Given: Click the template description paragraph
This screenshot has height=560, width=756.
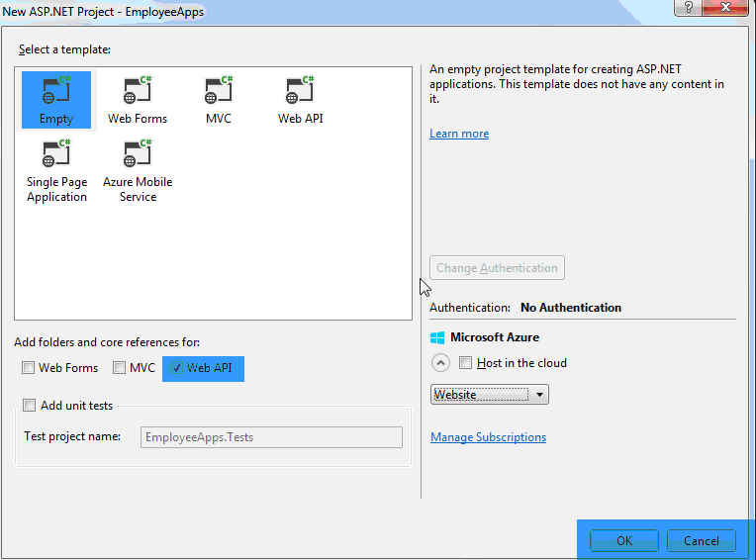Looking at the screenshot, I should pyautogui.click(x=577, y=84).
